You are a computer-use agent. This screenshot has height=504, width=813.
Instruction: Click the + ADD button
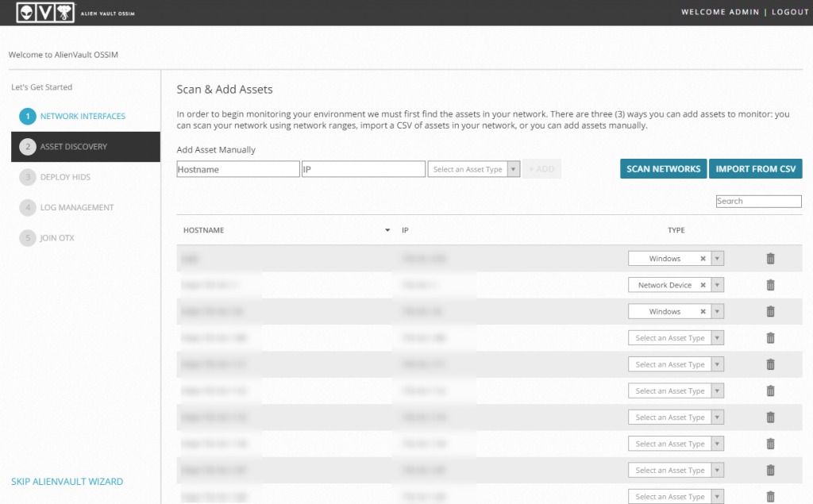(541, 169)
